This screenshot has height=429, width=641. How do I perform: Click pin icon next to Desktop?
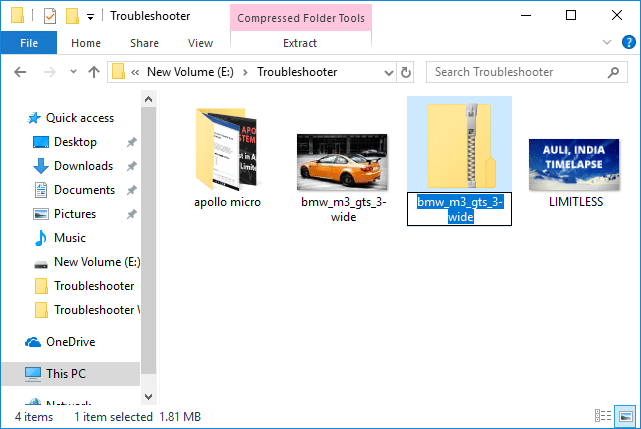click(x=131, y=142)
